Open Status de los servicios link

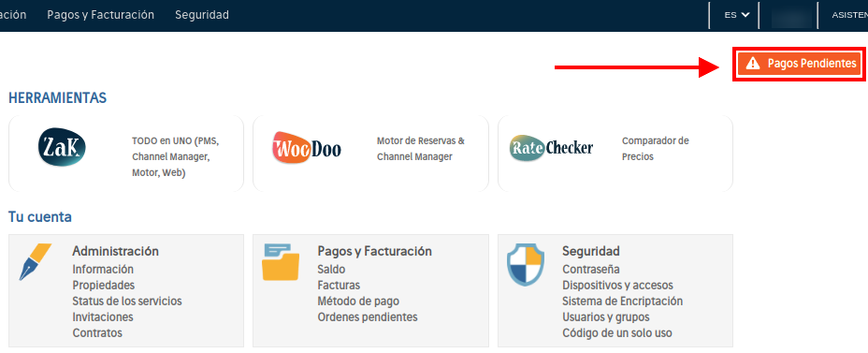(127, 301)
